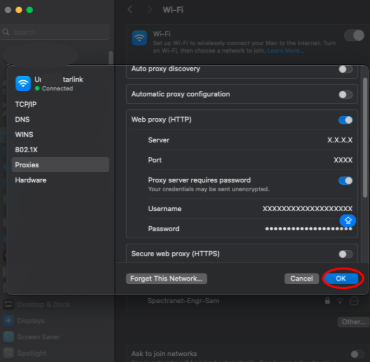
Task: Click the signal icon beside Spectranet-Engr-Sam
Action: [340, 301]
